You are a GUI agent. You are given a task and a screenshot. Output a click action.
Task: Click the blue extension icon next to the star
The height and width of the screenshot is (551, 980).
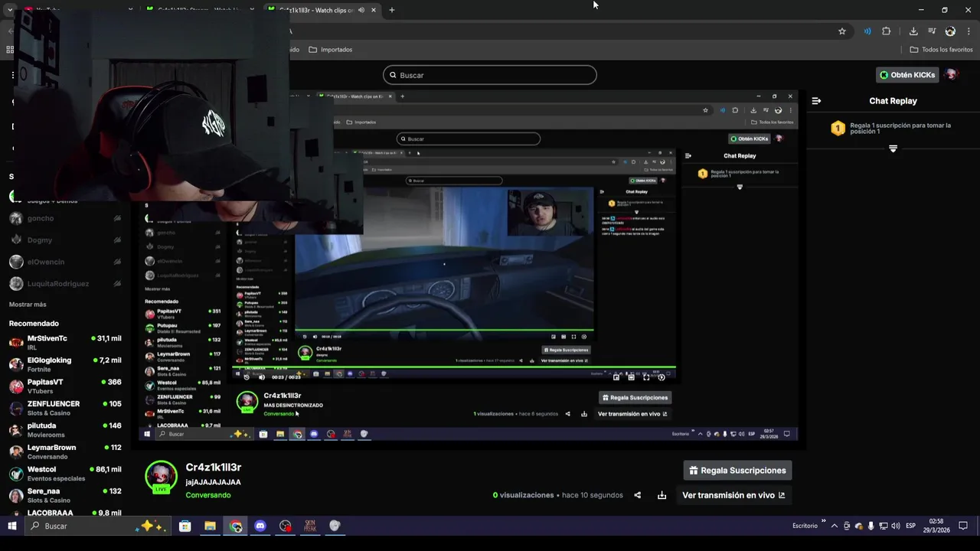(x=867, y=31)
